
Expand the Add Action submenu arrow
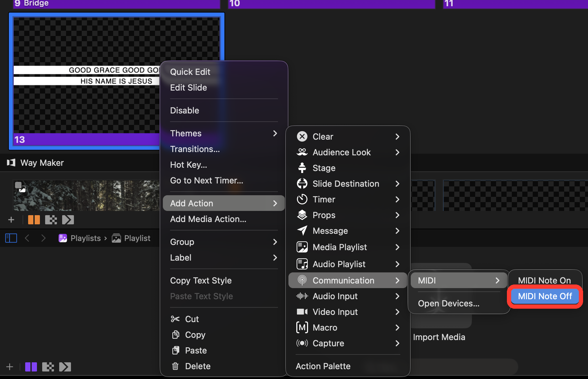275,203
